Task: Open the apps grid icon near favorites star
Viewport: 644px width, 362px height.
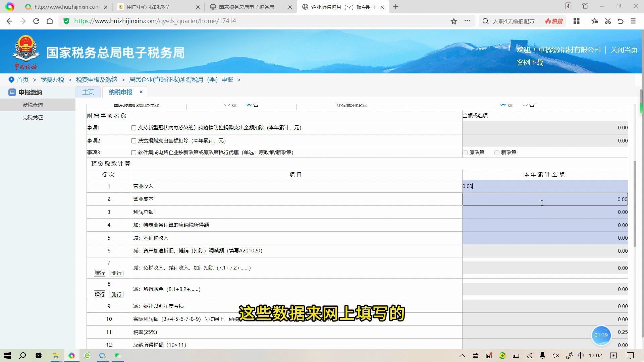Action: pyautogui.click(x=577, y=21)
